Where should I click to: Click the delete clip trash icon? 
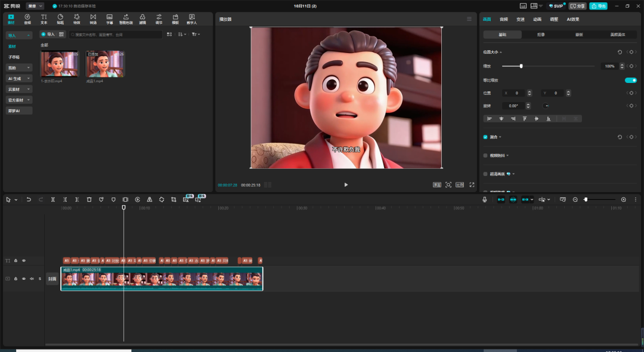pyautogui.click(x=89, y=199)
